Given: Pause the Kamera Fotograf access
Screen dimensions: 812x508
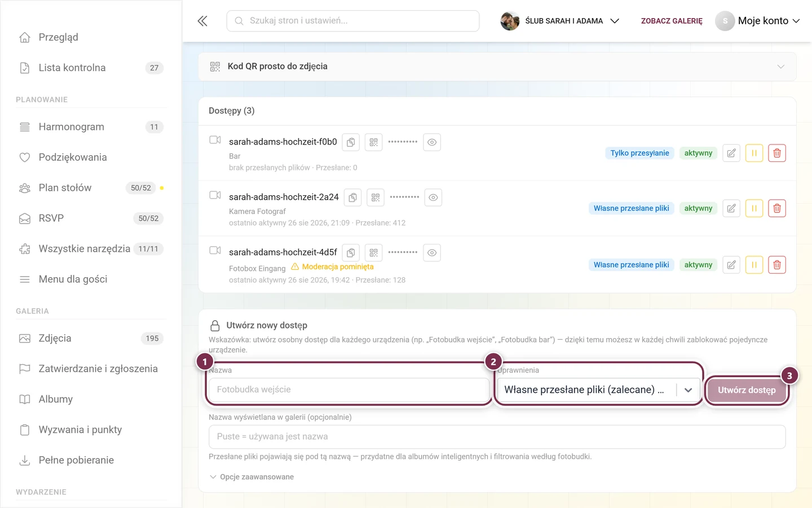Looking at the screenshot, I should point(754,208).
